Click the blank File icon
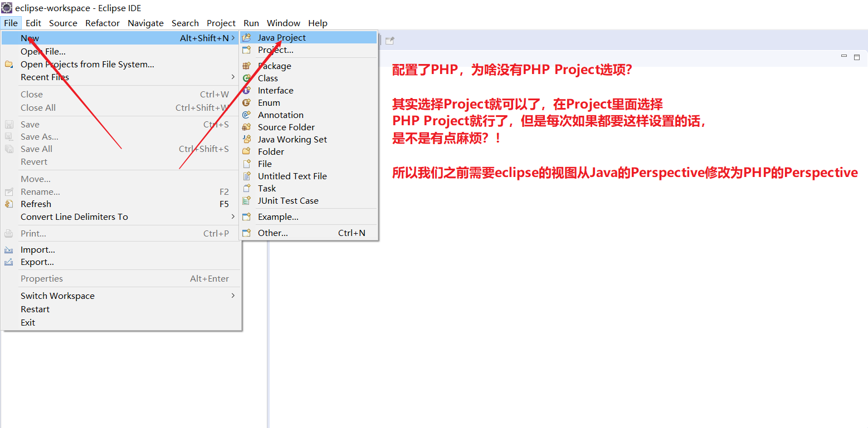 (x=246, y=164)
